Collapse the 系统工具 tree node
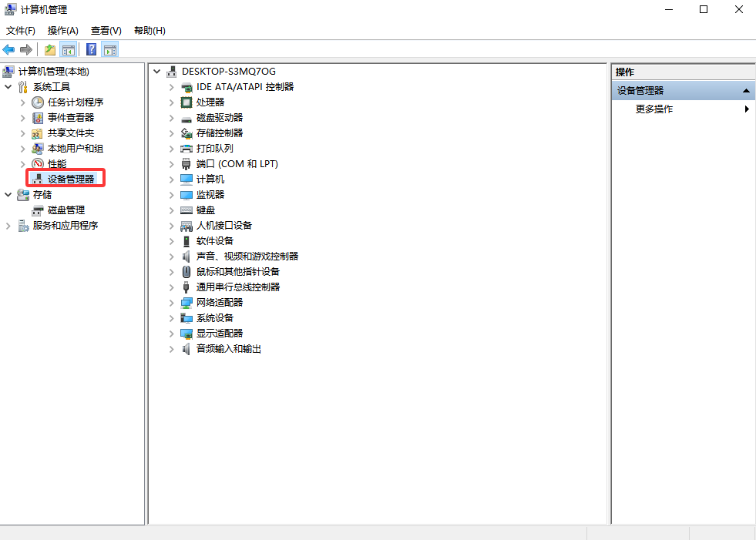The image size is (756, 540). 8,87
